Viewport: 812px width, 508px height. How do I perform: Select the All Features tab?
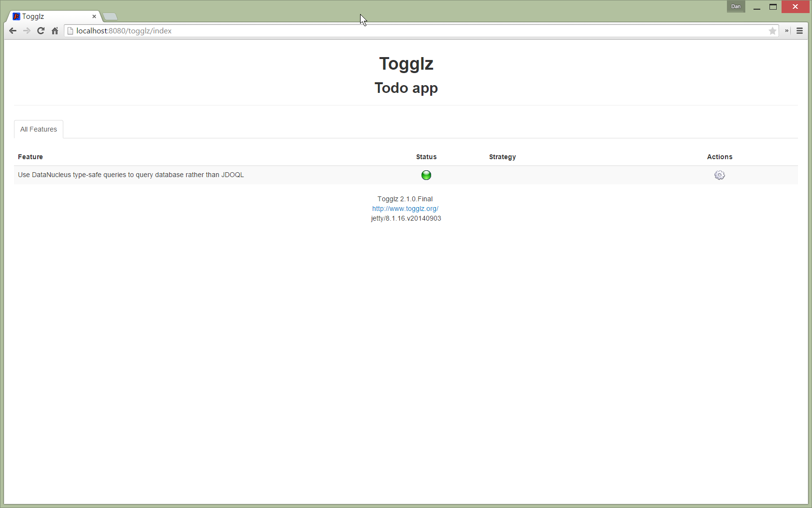(39, 129)
